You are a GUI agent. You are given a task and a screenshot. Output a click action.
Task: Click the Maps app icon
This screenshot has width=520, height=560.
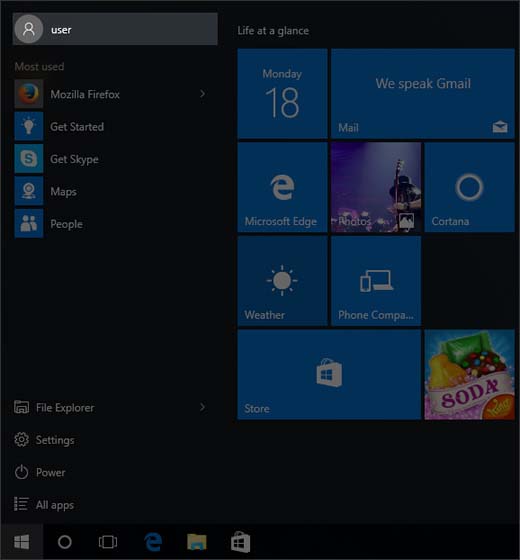click(x=29, y=191)
